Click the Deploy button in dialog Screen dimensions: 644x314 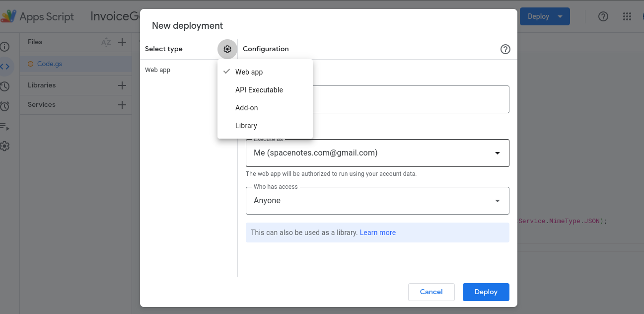coord(486,292)
